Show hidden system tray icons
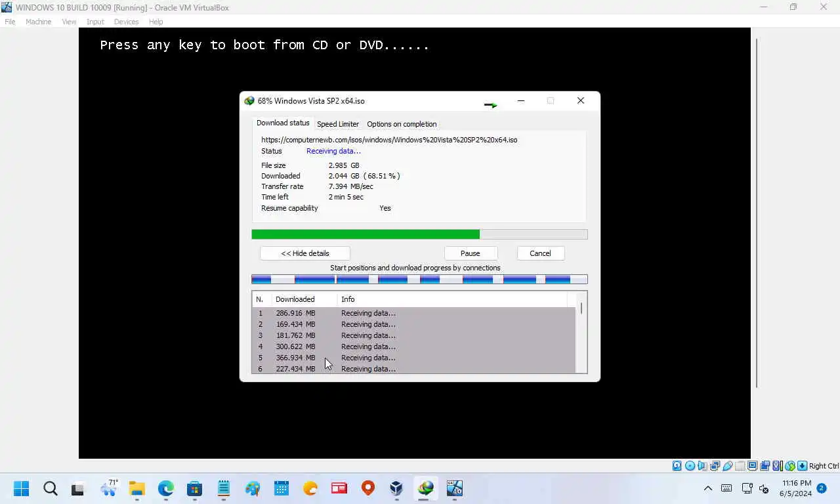 pos(708,488)
